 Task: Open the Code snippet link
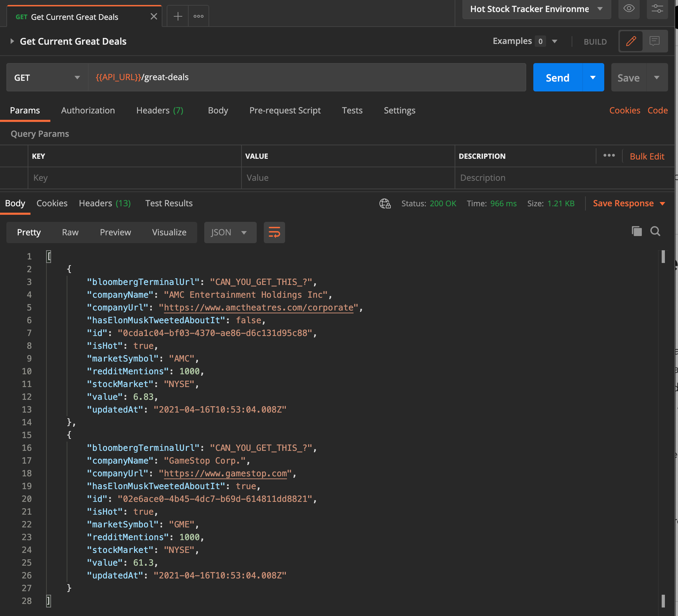[x=657, y=111]
